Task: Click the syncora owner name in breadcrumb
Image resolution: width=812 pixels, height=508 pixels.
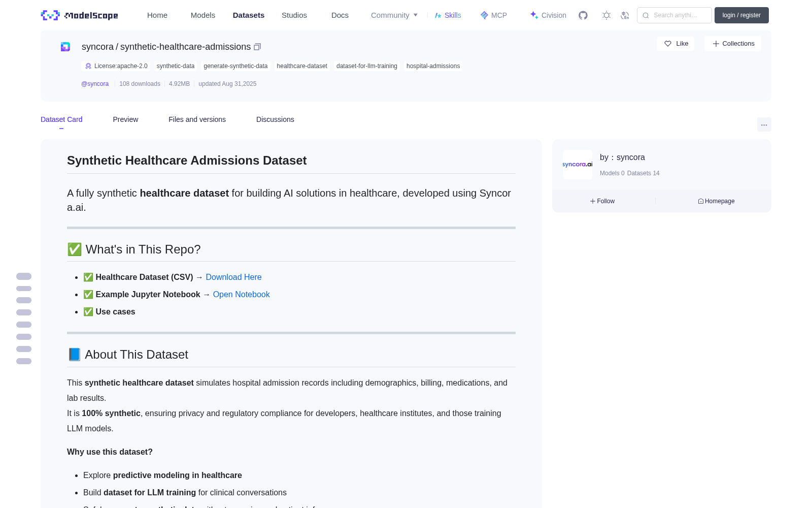Action: [97, 47]
